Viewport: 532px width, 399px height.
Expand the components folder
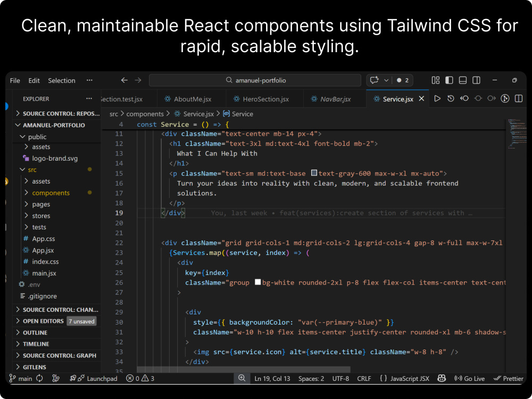(x=57, y=193)
